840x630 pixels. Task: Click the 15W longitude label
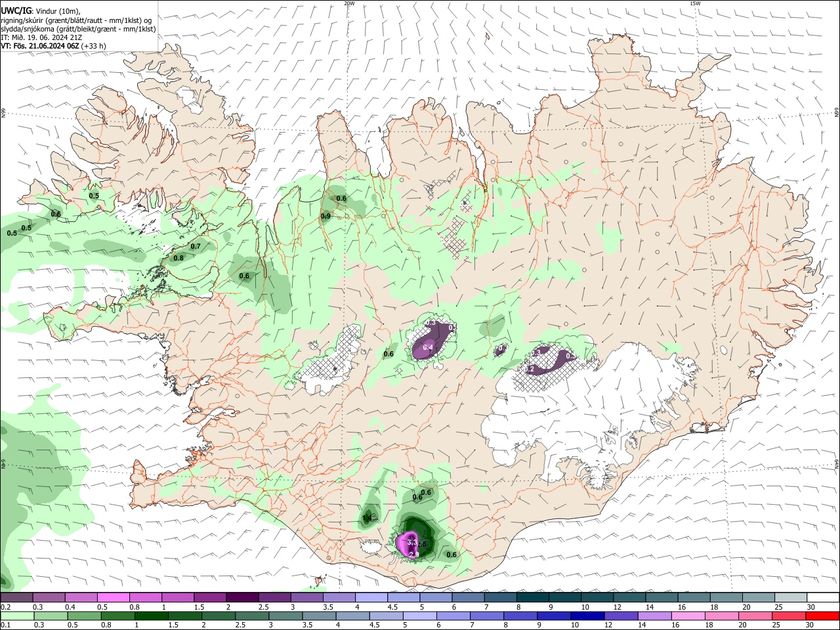tap(695, 3)
